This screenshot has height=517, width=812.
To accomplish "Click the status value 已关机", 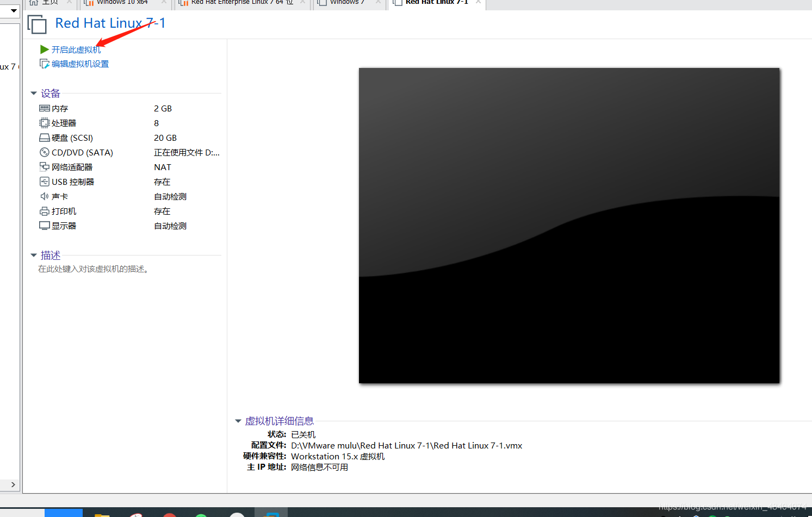I will [x=303, y=435].
